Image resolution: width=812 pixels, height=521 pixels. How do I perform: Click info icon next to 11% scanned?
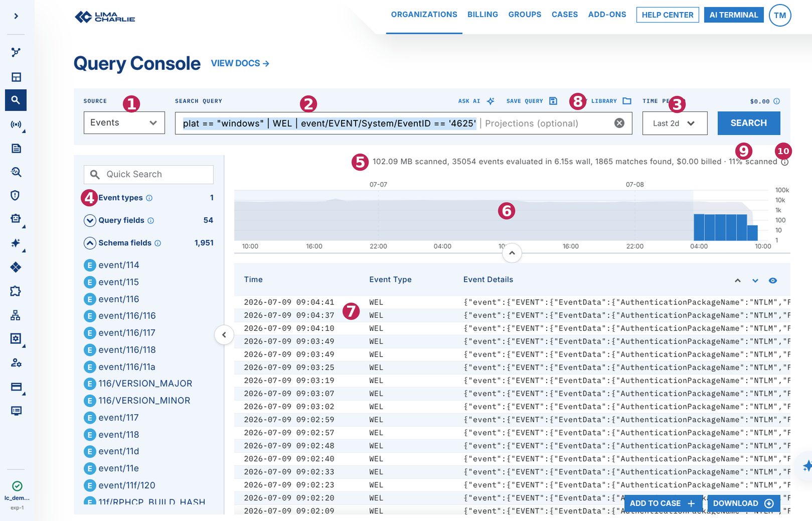785,162
